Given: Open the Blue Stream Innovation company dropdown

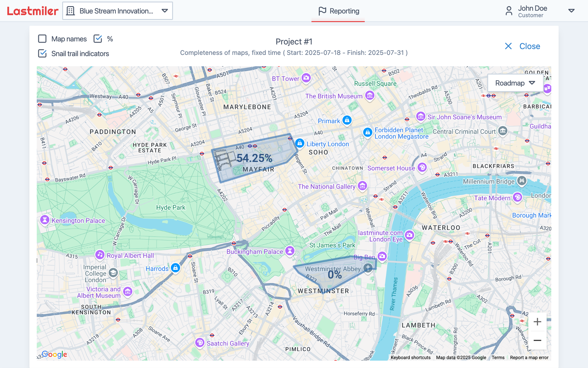Looking at the screenshot, I should [118, 11].
